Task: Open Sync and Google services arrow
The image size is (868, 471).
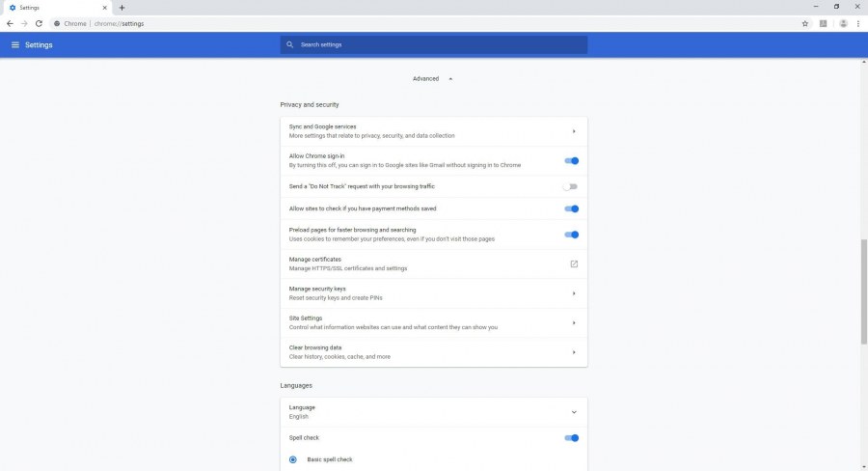Action: (x=573, y=131)
